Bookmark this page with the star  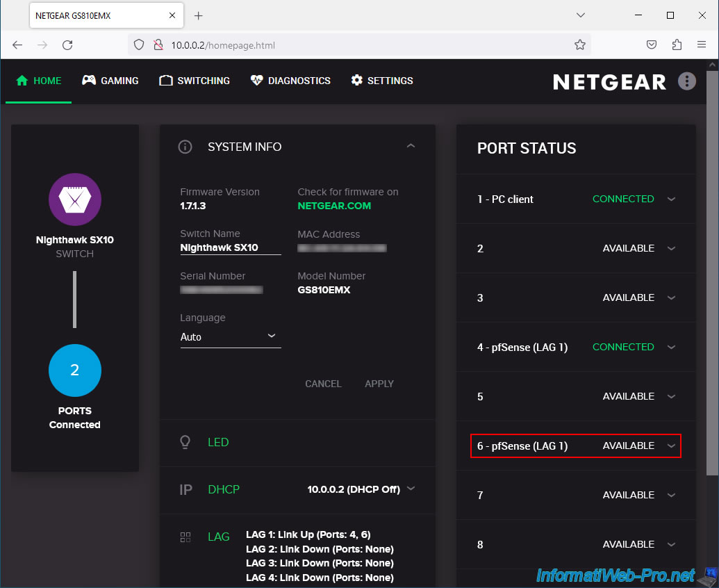tap(579, 45)
